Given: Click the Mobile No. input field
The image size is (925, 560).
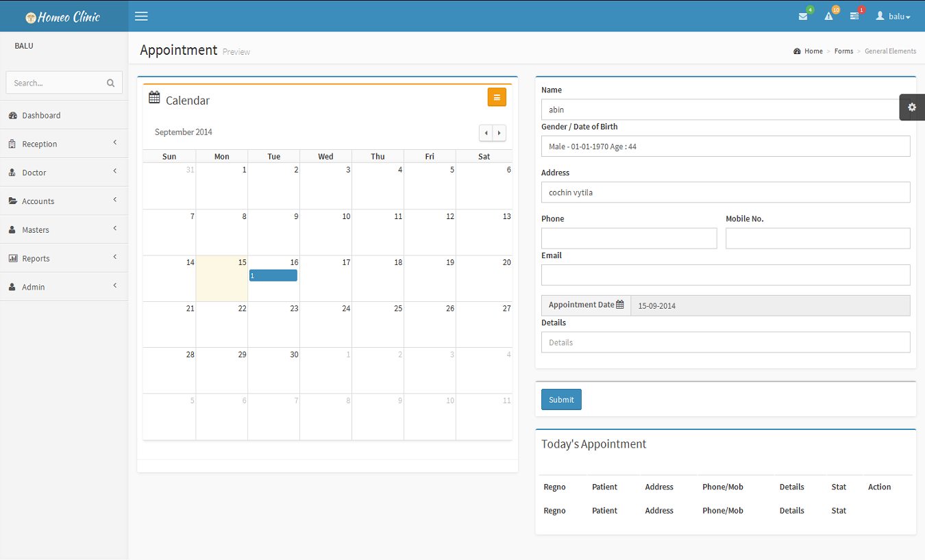Looking at the screenshot, I should coord(817,238).
